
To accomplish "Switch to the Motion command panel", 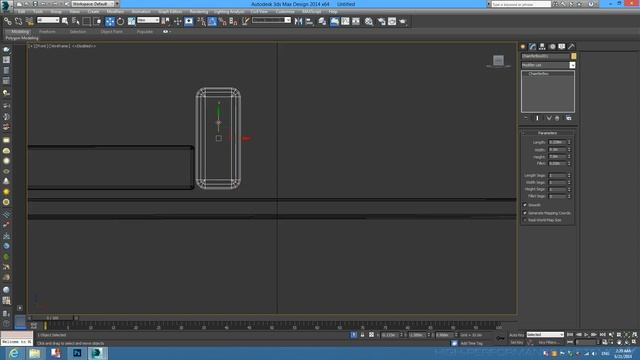I will coord(552,47).
